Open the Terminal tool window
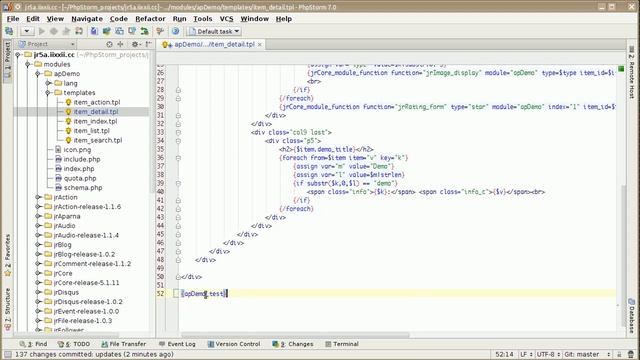This screenshot has height=360, width=640. [342, 344]
